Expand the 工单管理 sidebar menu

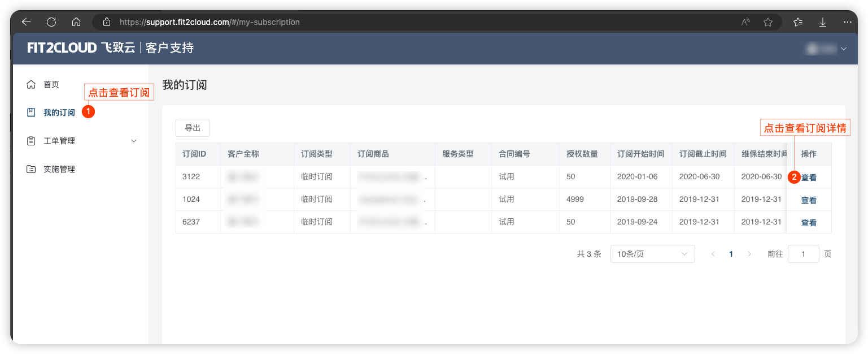[x=133, y=140]
